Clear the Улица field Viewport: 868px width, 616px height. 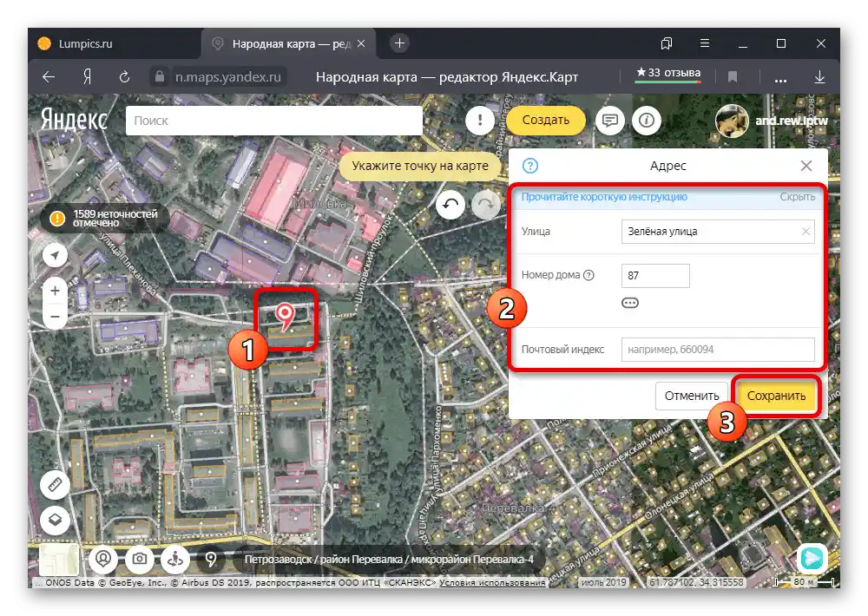pyautogui.click(x=806, y=232)
